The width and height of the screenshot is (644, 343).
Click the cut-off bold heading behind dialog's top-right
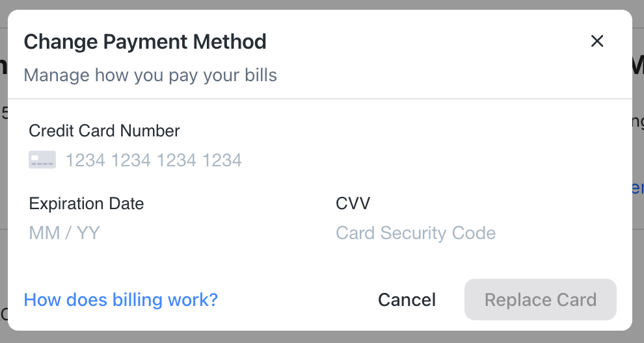click(x=638, y=65)
